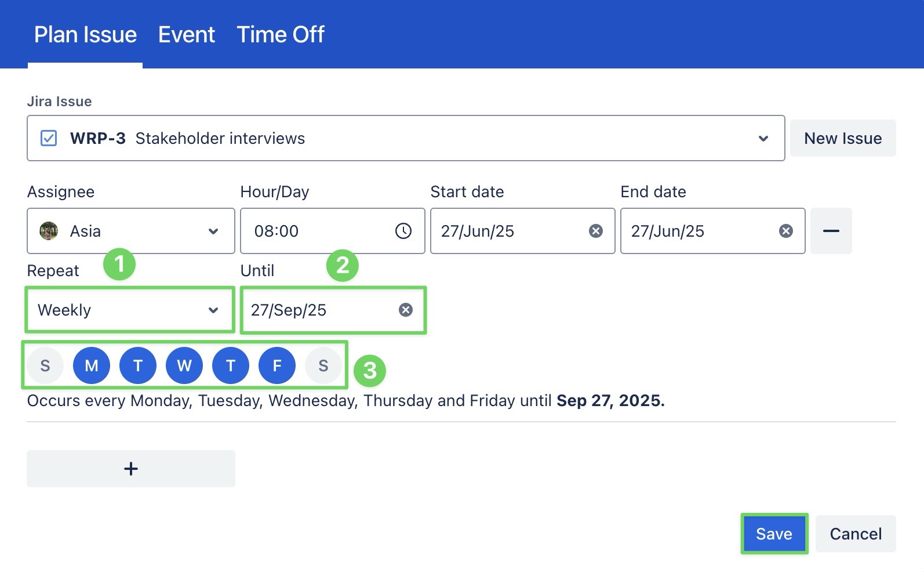Disable Friday in weekly repeat days
This screenshot has width=924, height=572.
point(277,365)
